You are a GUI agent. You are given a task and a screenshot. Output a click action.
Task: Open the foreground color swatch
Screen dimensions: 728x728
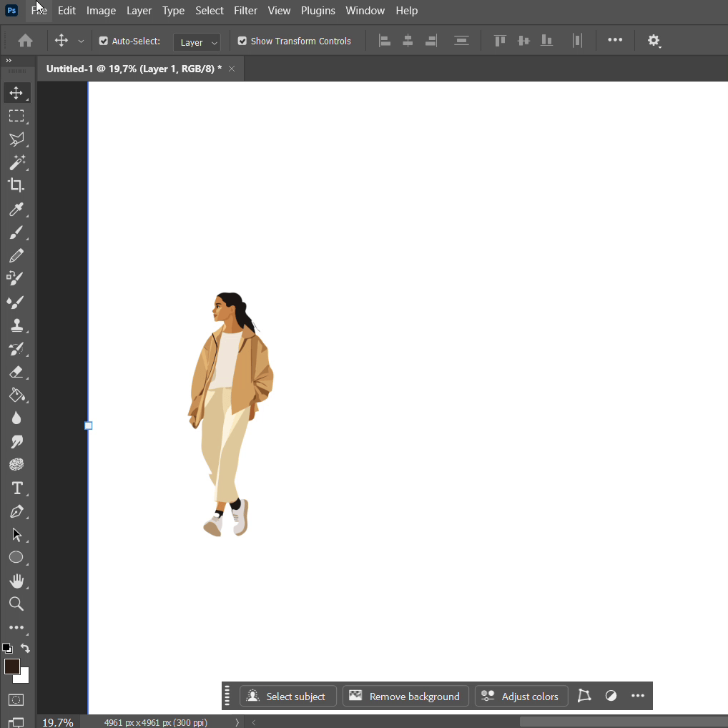[11, 666]
